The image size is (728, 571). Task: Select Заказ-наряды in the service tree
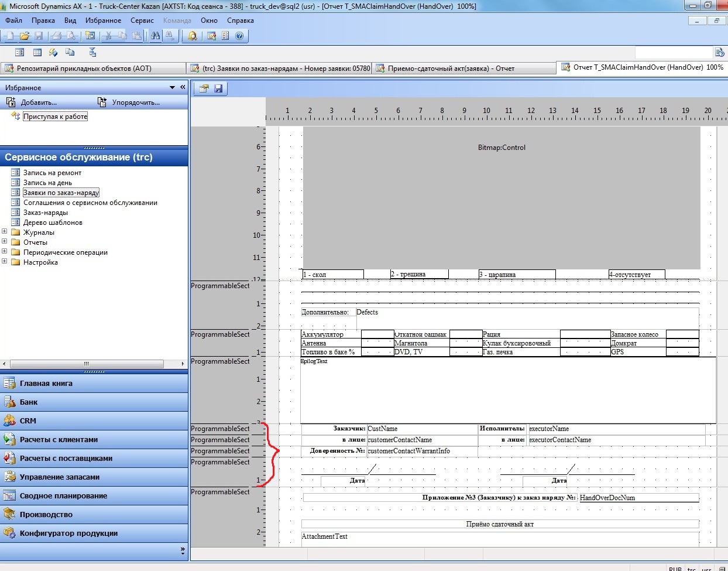point(46,213)
